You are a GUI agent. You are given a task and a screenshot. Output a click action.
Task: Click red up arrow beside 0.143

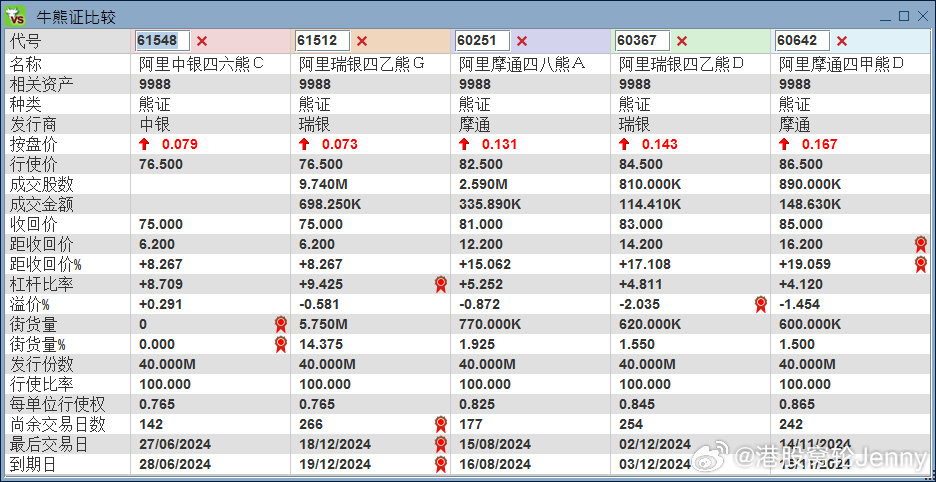(624, 144)
